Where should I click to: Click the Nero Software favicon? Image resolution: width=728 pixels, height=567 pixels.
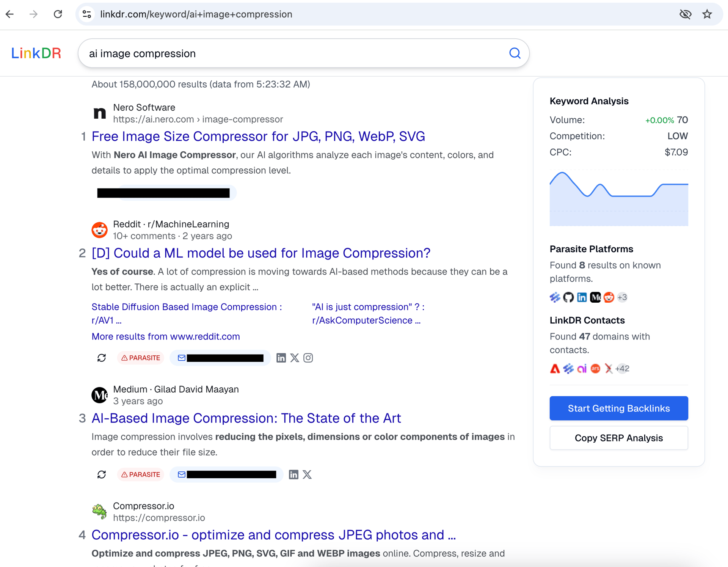tap(100, 113)
